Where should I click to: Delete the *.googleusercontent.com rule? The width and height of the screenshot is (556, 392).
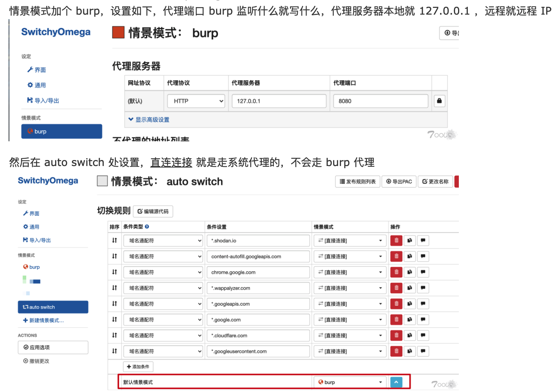click(396, 351)
